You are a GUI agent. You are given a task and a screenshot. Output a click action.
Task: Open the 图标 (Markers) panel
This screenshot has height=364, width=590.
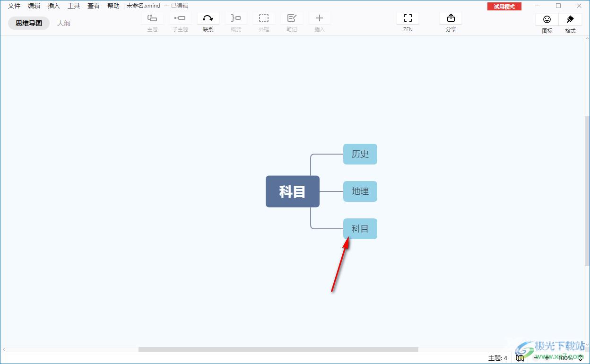click(547, 19)
